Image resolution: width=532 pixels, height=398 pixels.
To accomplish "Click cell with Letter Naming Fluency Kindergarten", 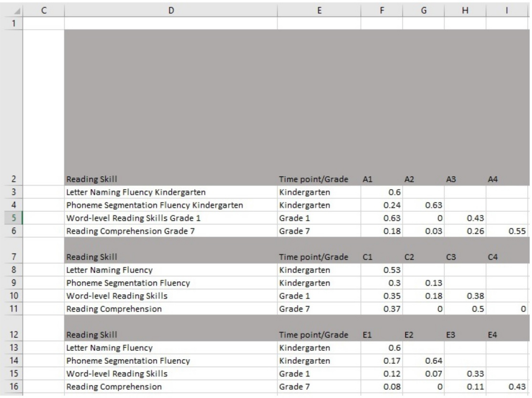I will (136, 192).
